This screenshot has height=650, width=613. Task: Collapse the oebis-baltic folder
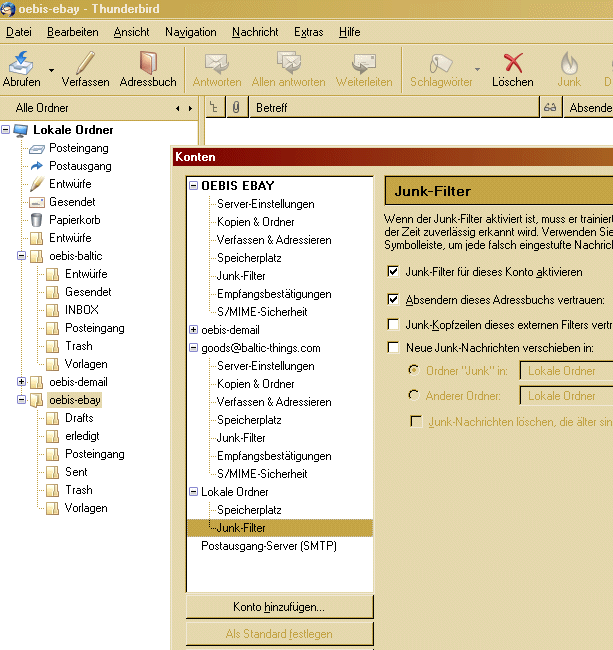click(21, 256)
